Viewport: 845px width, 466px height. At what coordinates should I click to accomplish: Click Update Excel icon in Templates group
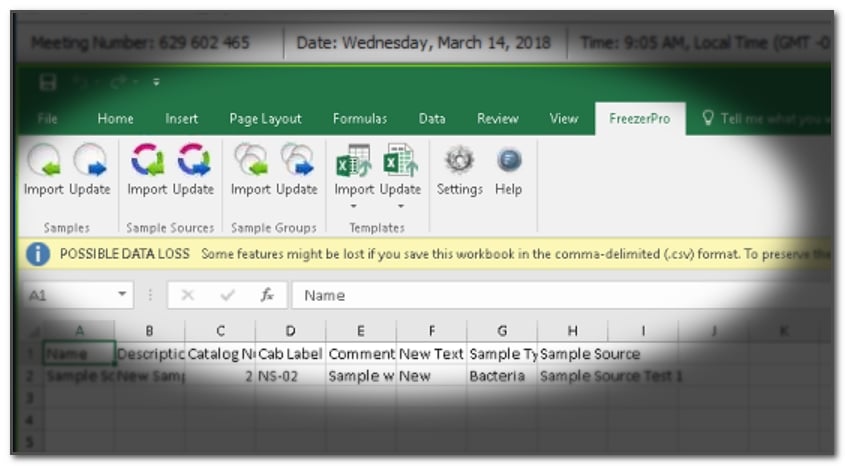tap(400, 160)
